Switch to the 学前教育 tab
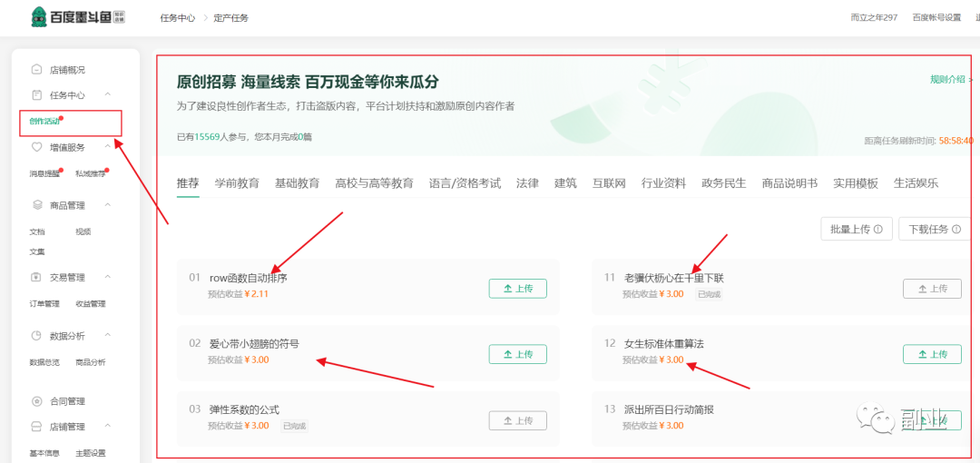The height and width of the screenshot is (463, 980). [237, 183]
